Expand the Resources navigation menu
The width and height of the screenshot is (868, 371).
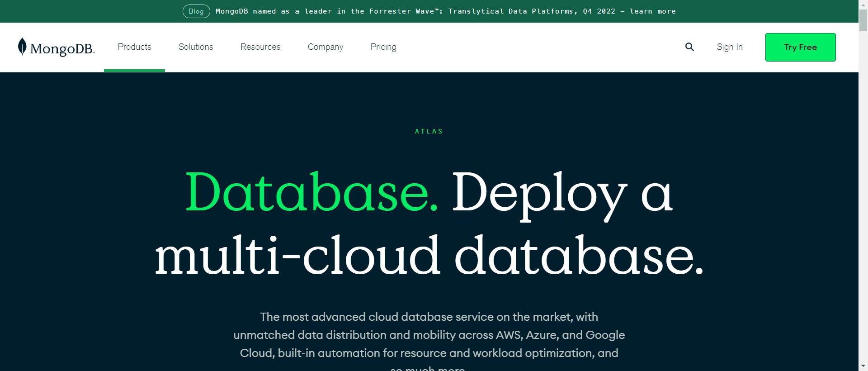point(260,47)
